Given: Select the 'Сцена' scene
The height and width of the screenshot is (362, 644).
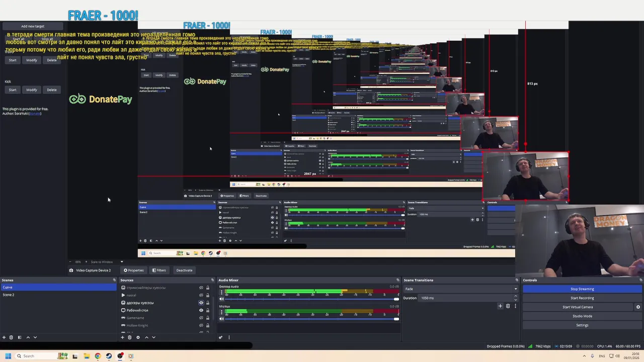Looking at the screenshot, I should (x=58, y=287).
